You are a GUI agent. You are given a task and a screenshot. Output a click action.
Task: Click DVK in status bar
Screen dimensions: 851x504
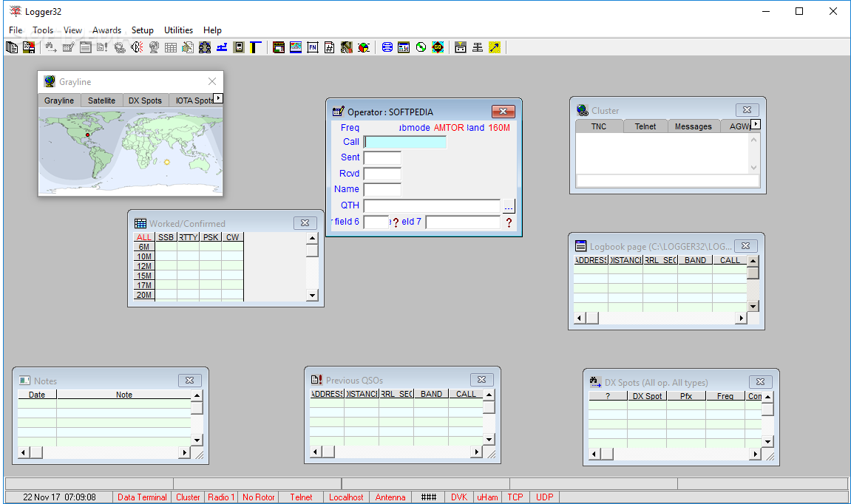pyautogui.click(x=459, y=497)
